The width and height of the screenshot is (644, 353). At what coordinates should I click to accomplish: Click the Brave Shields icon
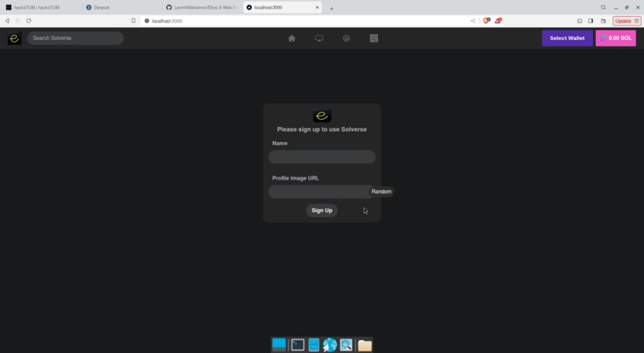point(487,21)
